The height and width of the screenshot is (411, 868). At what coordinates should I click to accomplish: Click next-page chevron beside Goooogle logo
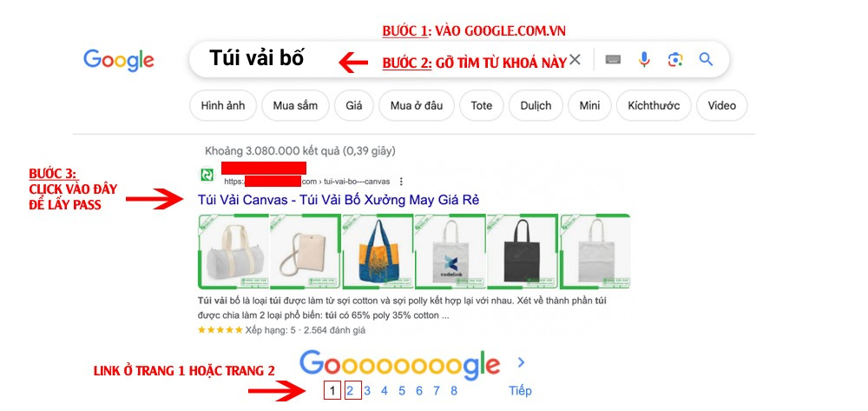521,362
